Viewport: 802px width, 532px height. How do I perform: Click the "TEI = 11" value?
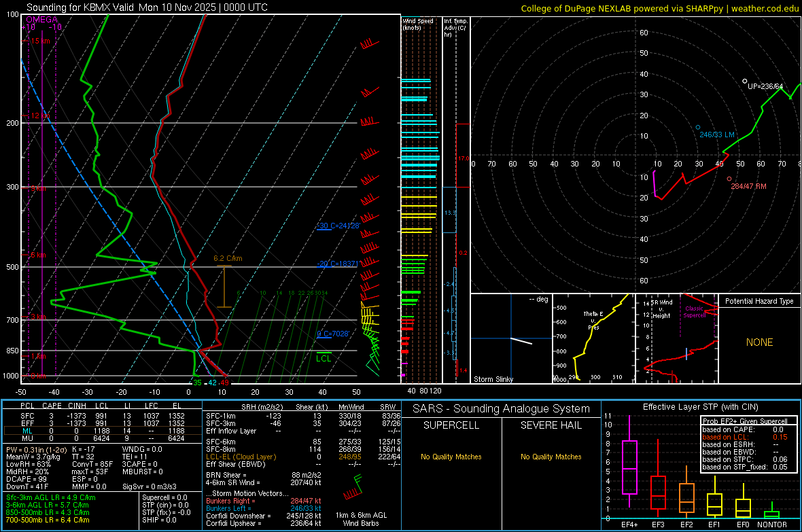pyautogui.click(x=135, y=457)
